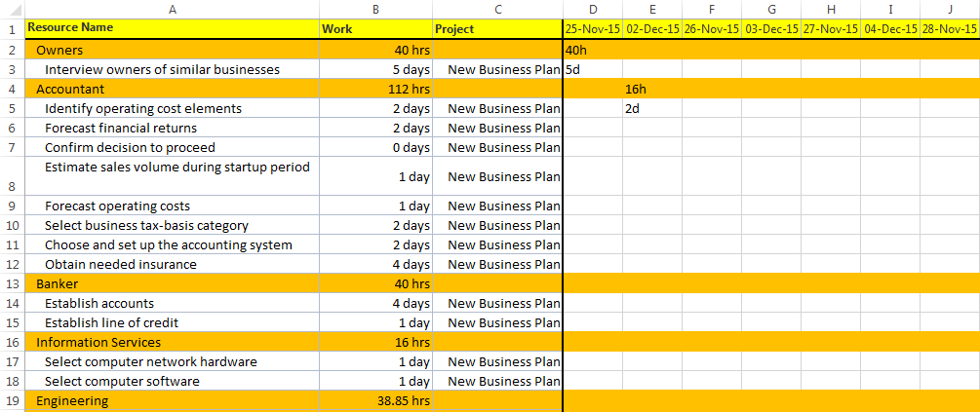
Task: Select Information Services cell
Action: click(x=172, y=342)
